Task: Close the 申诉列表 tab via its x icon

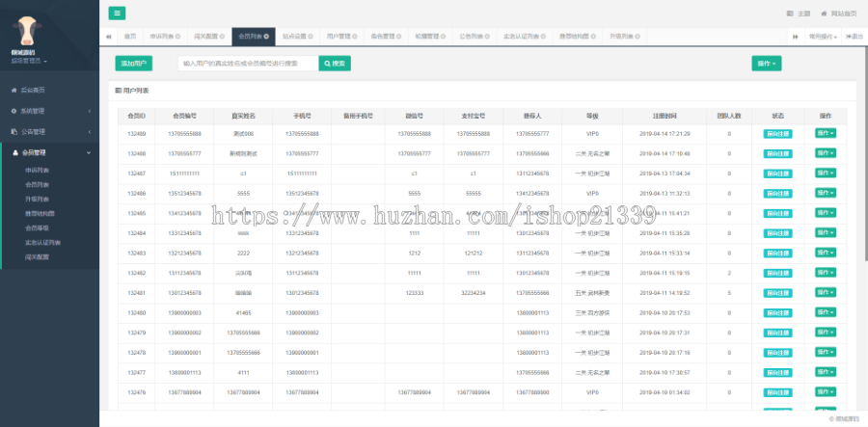Action: click(177, 37)
